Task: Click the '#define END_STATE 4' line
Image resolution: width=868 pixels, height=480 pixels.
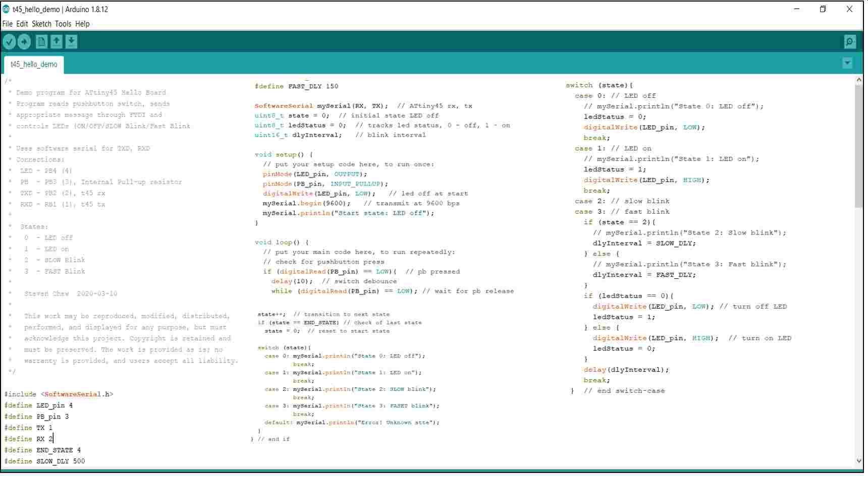Action: point(42,450)
